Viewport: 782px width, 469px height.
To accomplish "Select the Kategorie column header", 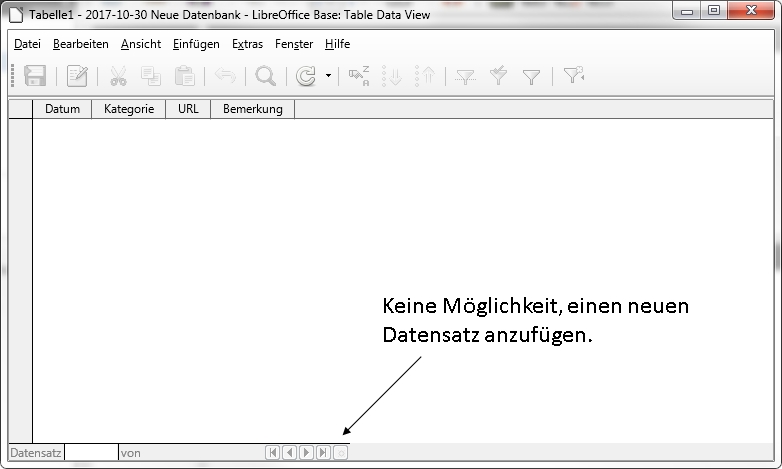I will pos(129,109).
